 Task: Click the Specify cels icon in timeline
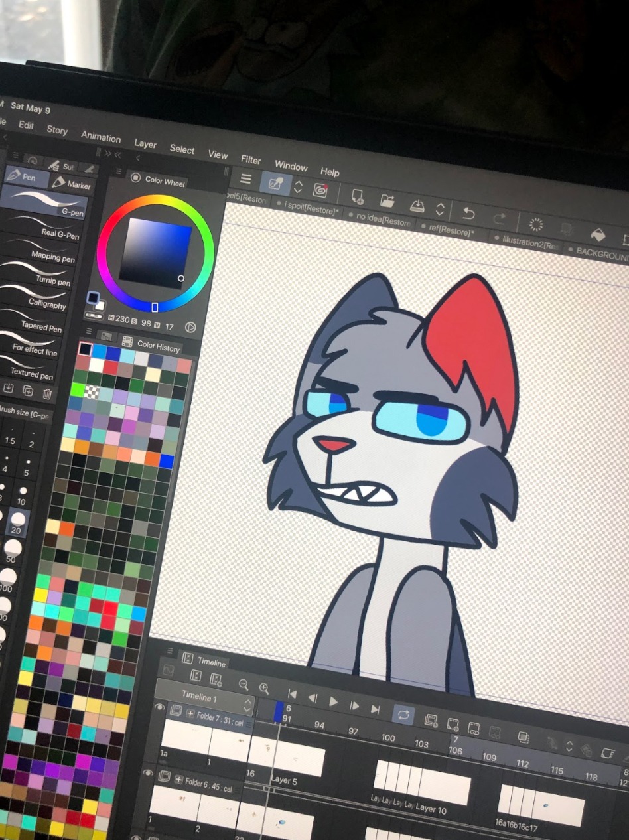474,727
